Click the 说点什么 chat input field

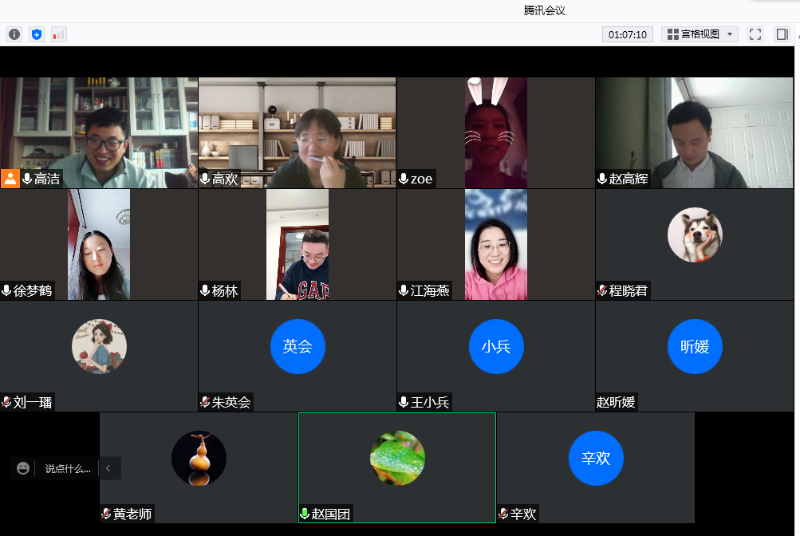tap(67, 468)
